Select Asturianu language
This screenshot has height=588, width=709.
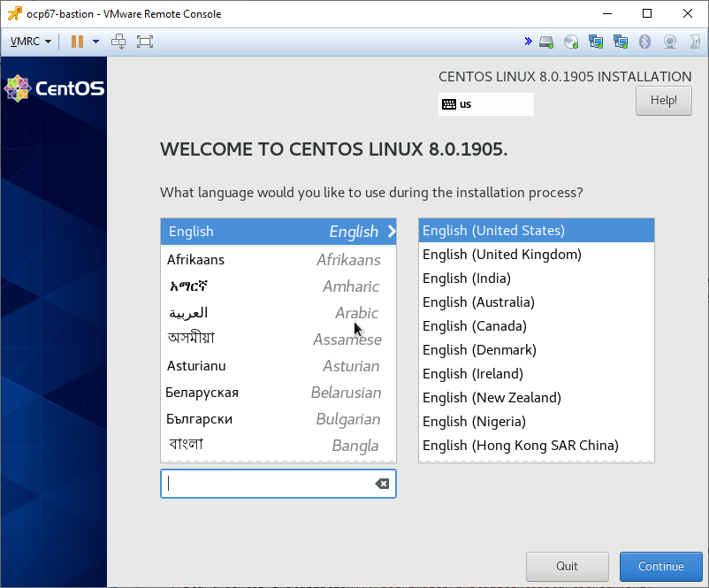coord(278,366)
